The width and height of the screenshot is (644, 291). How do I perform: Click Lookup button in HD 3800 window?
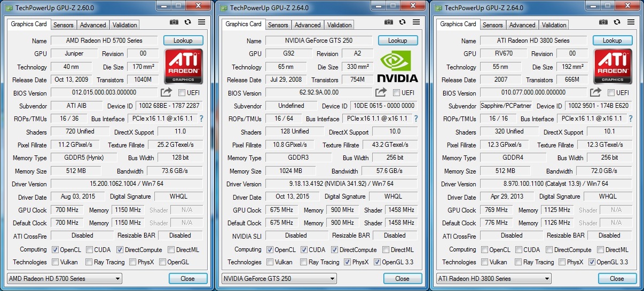click(612, 41)
